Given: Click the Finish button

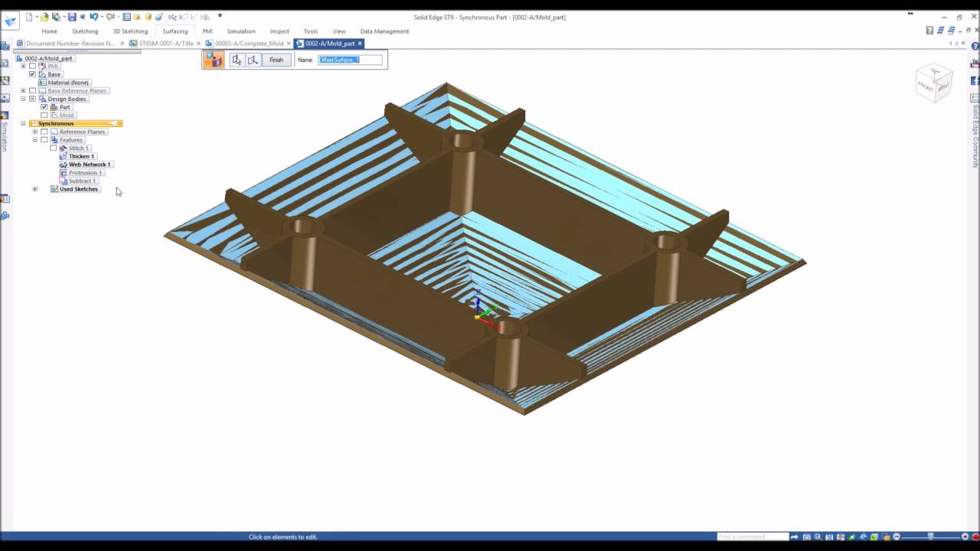Looking at the screenshot, I should tap(276, 60).
